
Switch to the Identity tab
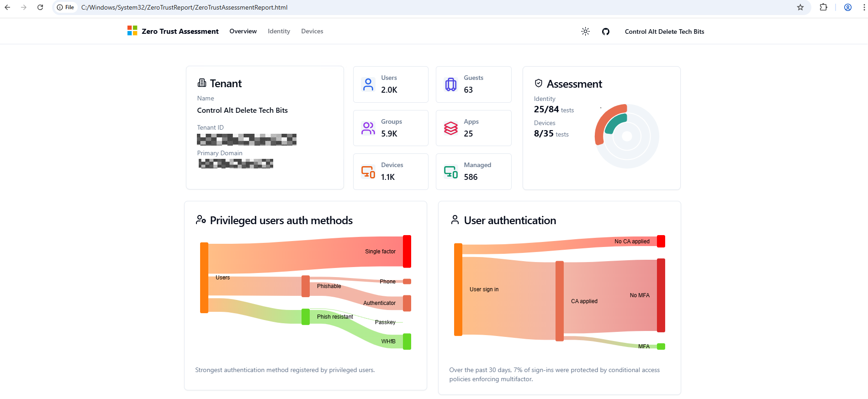[x=279, y=31]
